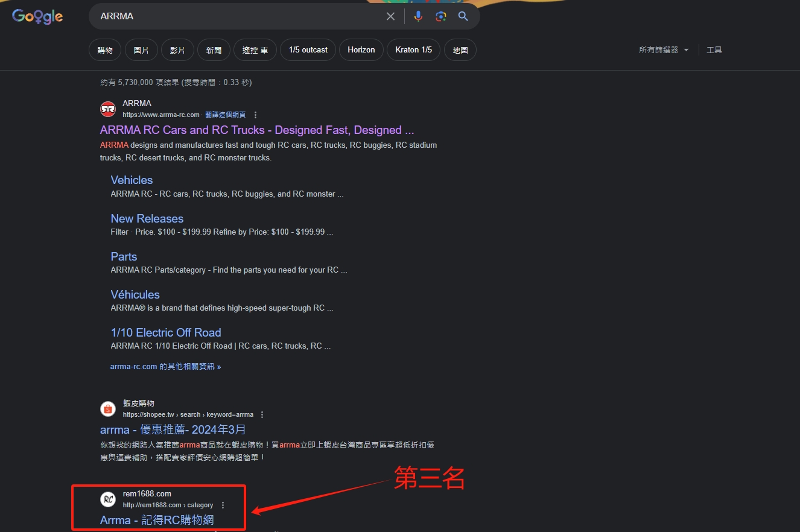Open the Vehicles sitelink

(132, 180)
